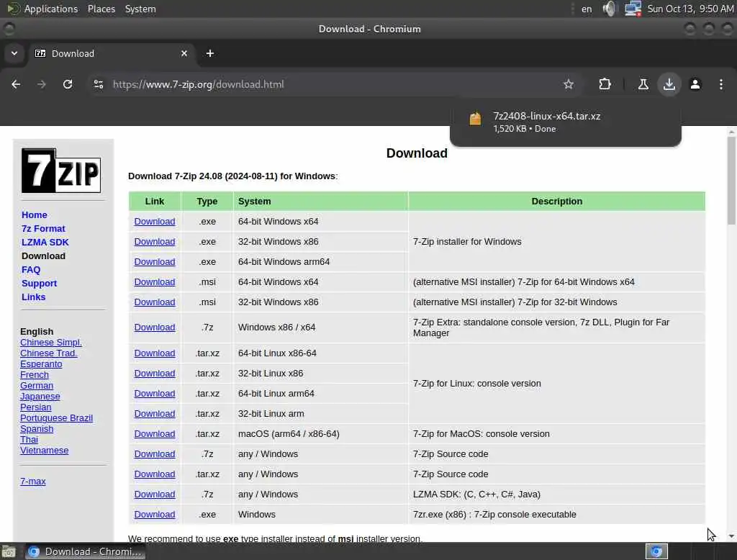Open the Extensions puzzle icon
This screenshot has height=560, width=737.
605,85
